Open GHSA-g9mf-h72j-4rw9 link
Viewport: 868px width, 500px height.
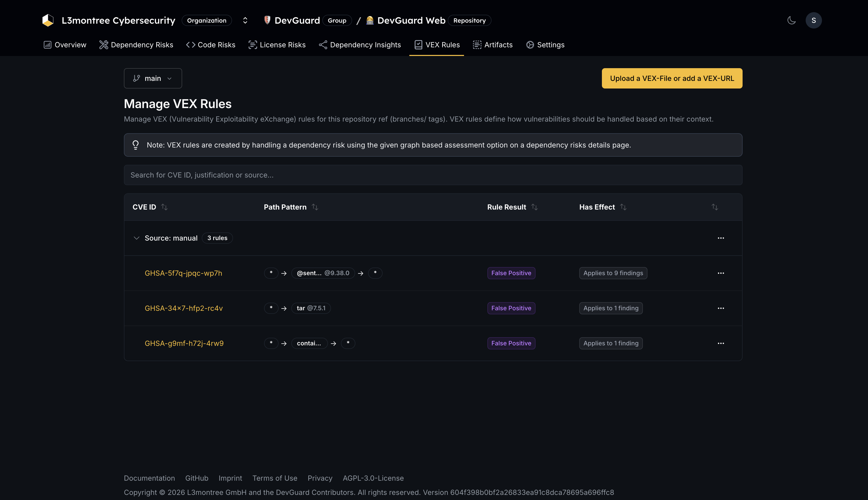(184, 343)
